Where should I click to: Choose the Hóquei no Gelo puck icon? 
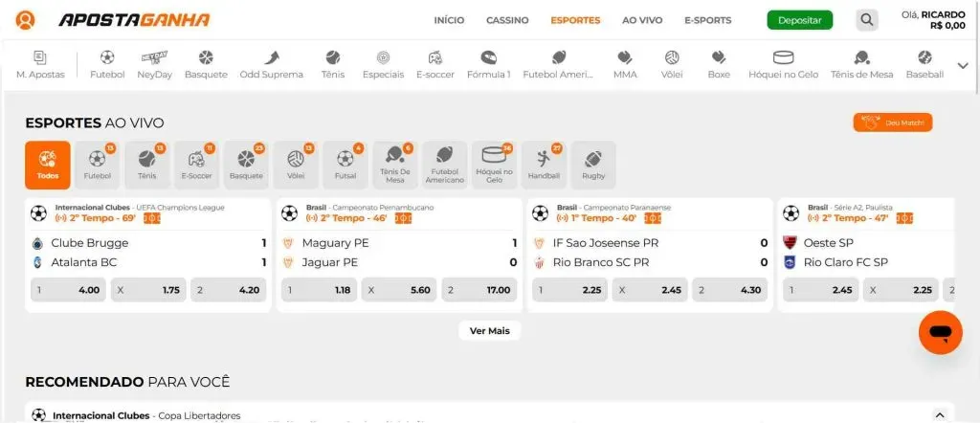pyautogui.click(x=783, y=58)
